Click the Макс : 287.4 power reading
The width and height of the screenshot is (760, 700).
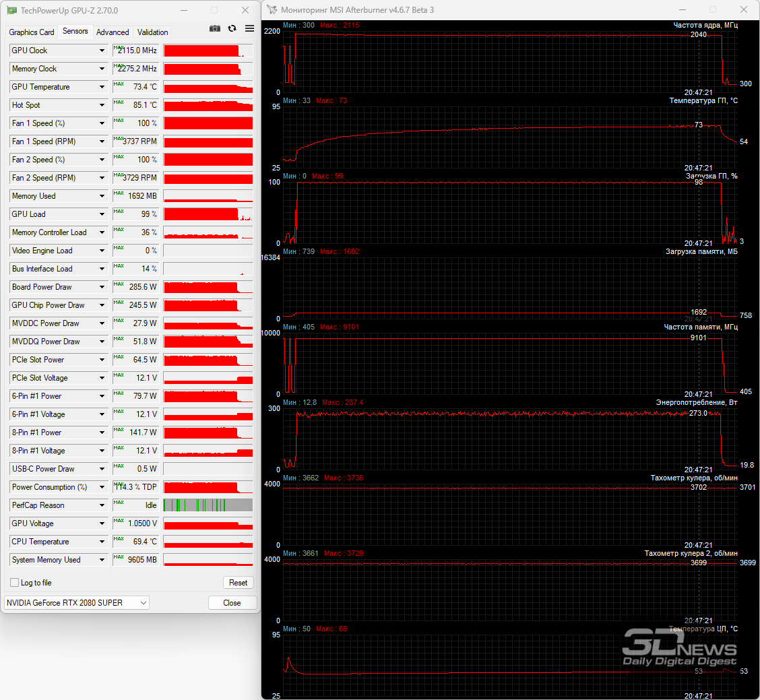tap(342, 402)
